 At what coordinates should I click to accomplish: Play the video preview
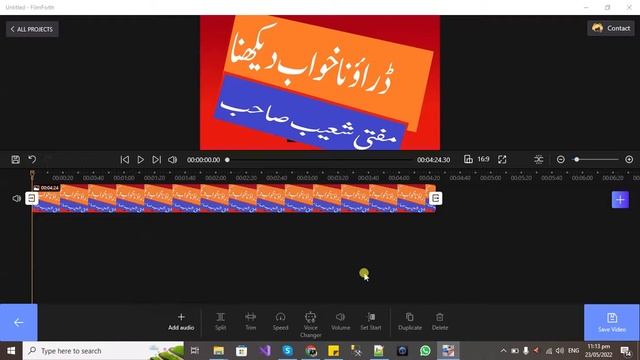tap(140, 160)
